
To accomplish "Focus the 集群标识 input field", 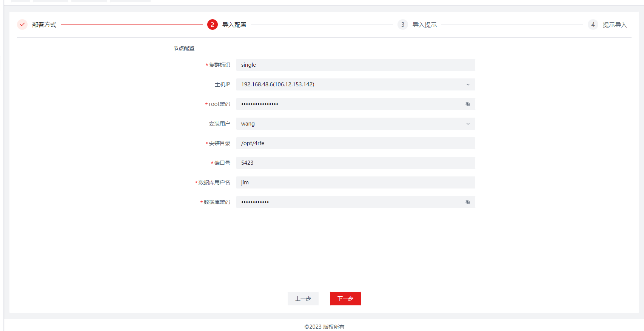I will coord(355,65).
